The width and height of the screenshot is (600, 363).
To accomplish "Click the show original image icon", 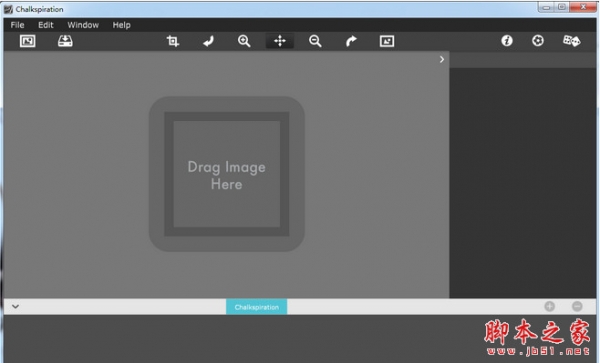I will pyautogui.click(x=387, y=41).
